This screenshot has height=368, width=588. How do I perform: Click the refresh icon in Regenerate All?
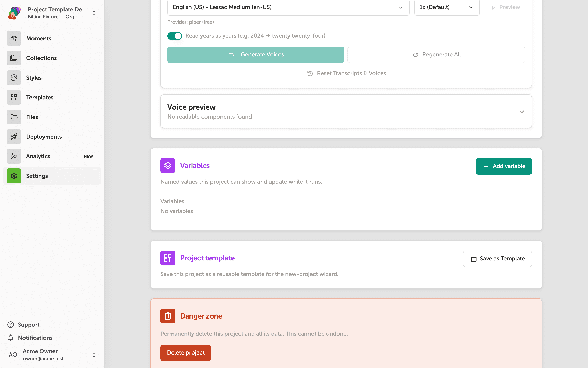415,55
